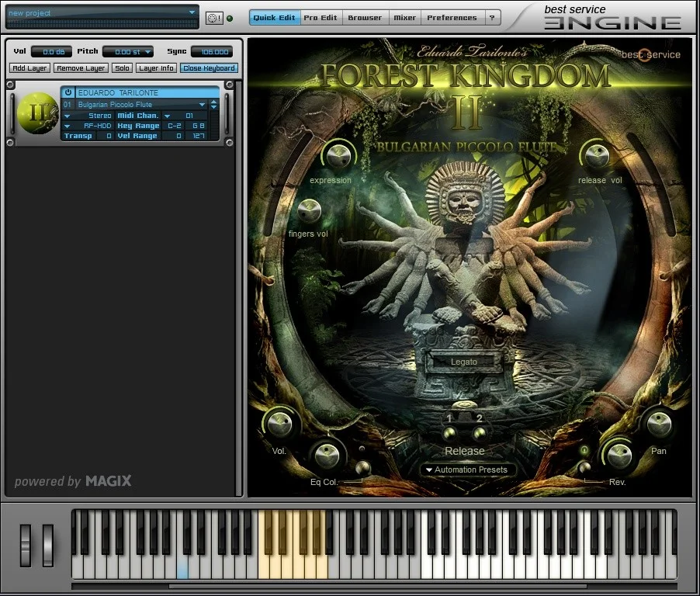This screenshot has width=700, height=596.
Task: Open the Automation Presets menu
Action: click(467, 470)
